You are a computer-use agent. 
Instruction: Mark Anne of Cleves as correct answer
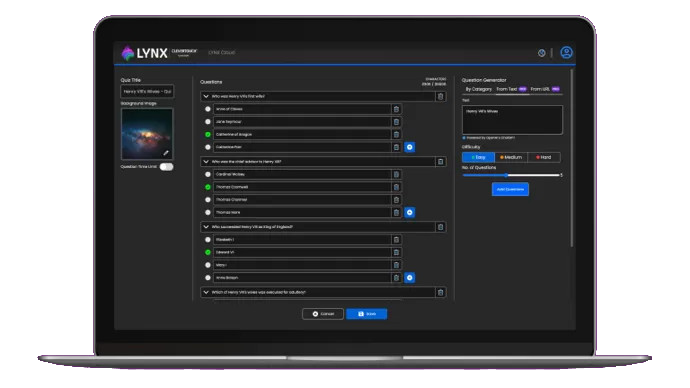click(x=208, y=109)
